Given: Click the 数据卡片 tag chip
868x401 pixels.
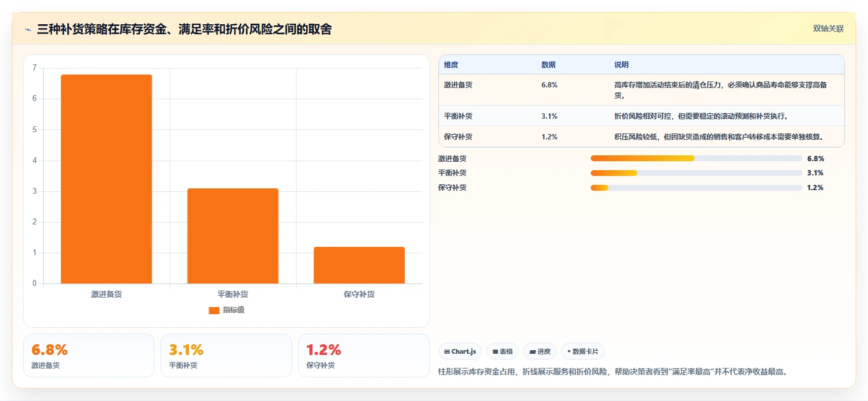Looking at the screenshot, I should 583,351.
